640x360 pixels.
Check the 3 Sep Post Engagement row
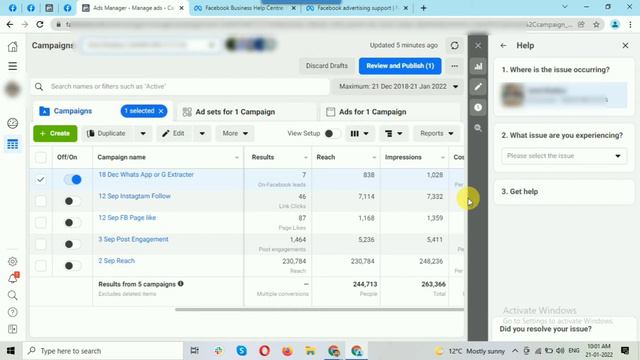pyautogui.click(x=41, y=244)
